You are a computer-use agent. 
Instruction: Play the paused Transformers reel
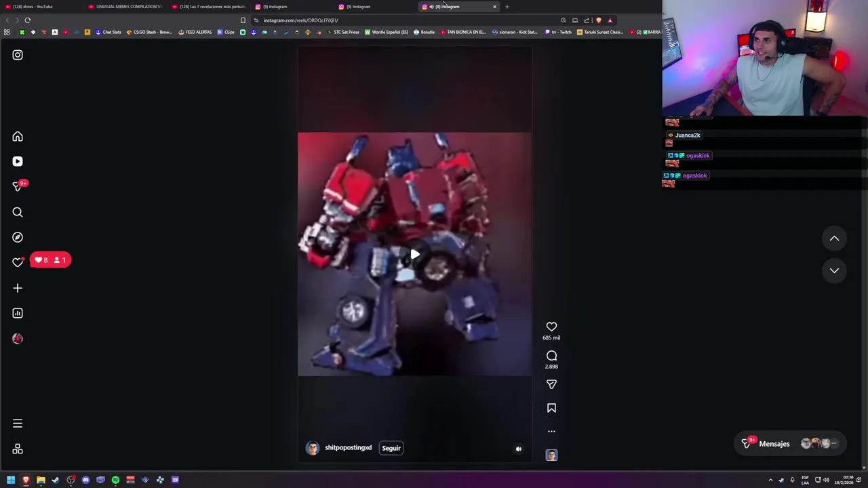click(414, 254)
